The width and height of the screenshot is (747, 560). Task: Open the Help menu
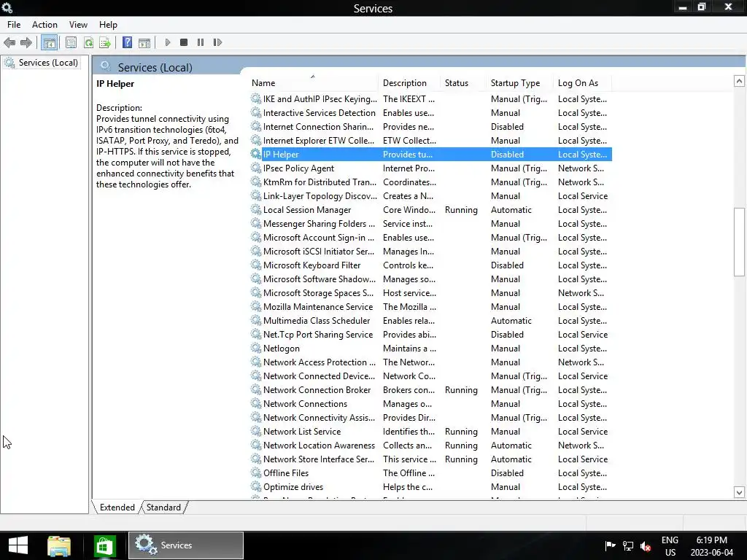(x=108, y=25)
